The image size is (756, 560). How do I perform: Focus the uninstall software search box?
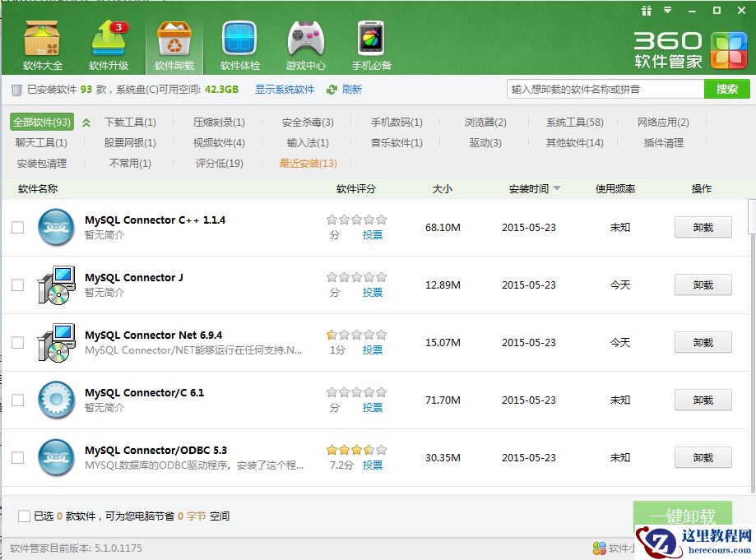coord(605,89)
